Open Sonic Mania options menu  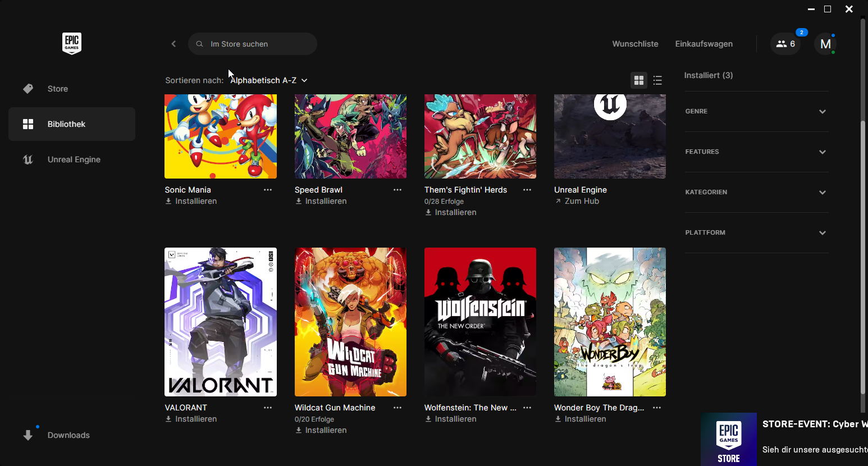tap(268, 190)
